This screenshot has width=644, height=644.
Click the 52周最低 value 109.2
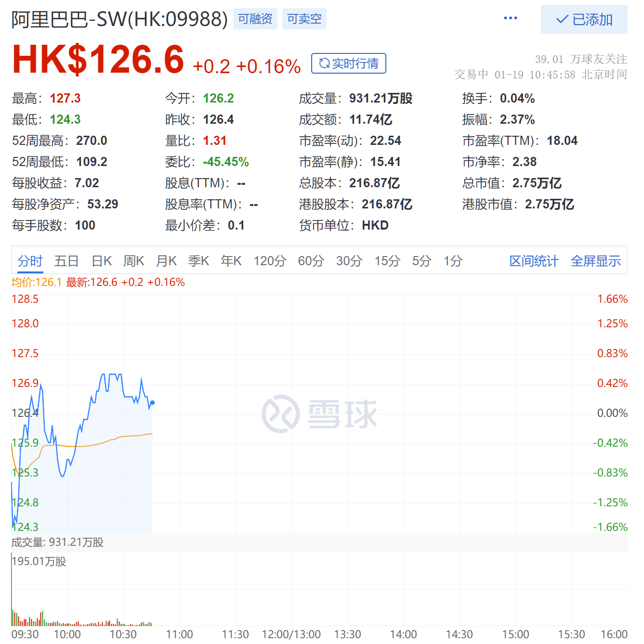tap(92, 162)
